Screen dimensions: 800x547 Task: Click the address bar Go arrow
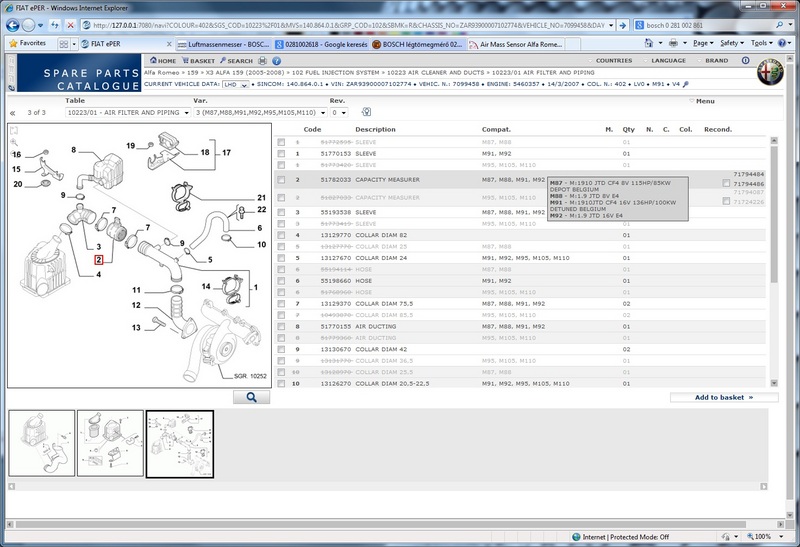pos(622,25)
